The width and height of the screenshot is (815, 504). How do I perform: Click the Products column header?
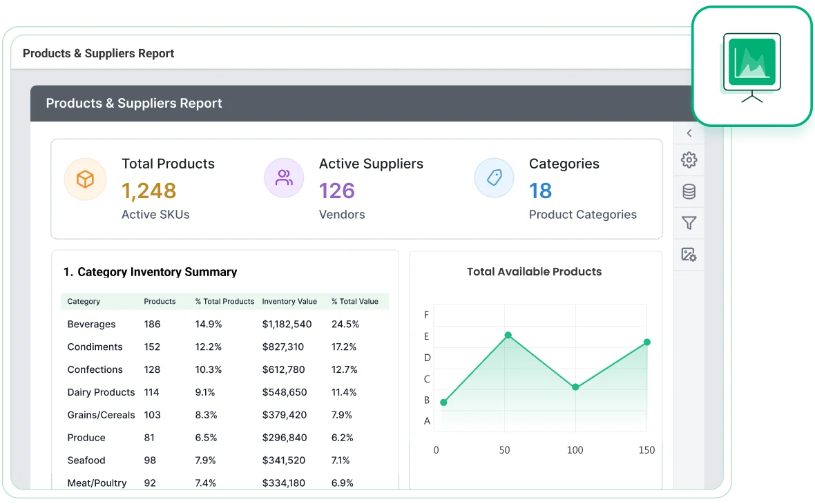160,301
